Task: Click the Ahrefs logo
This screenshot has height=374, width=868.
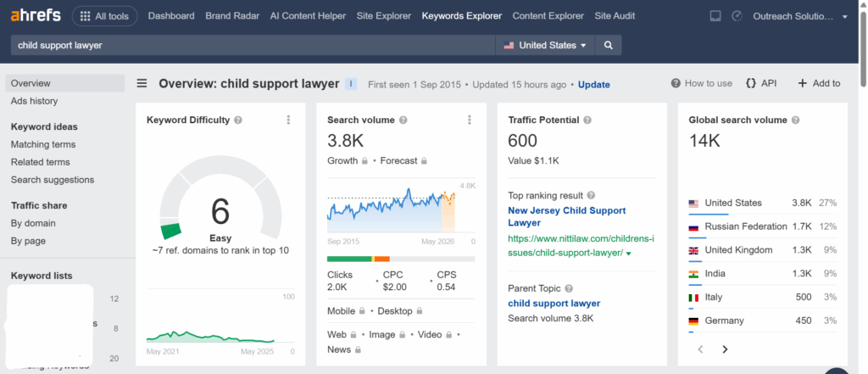Action: coord(36,15)
